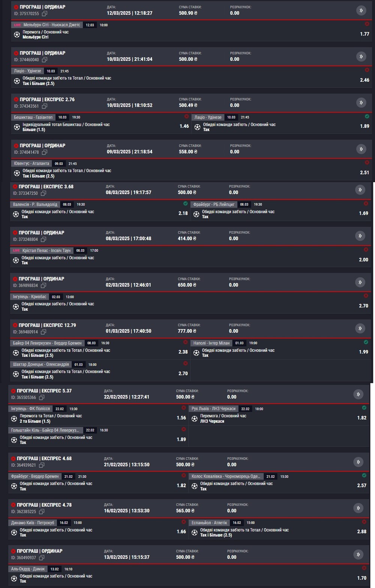The width and height of the screenshot is (375, 588).
Task: Open the Ювентус - Аталанта match
Action: pos(31,163)
